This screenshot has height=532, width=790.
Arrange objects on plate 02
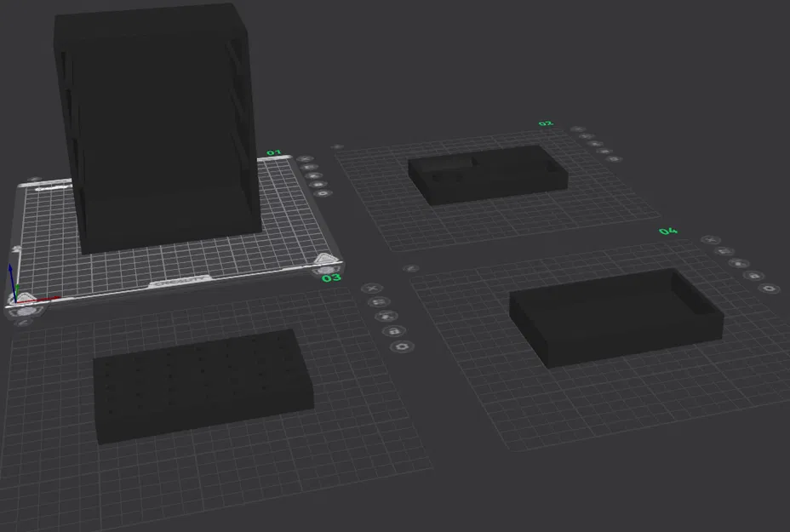(595, 144)
